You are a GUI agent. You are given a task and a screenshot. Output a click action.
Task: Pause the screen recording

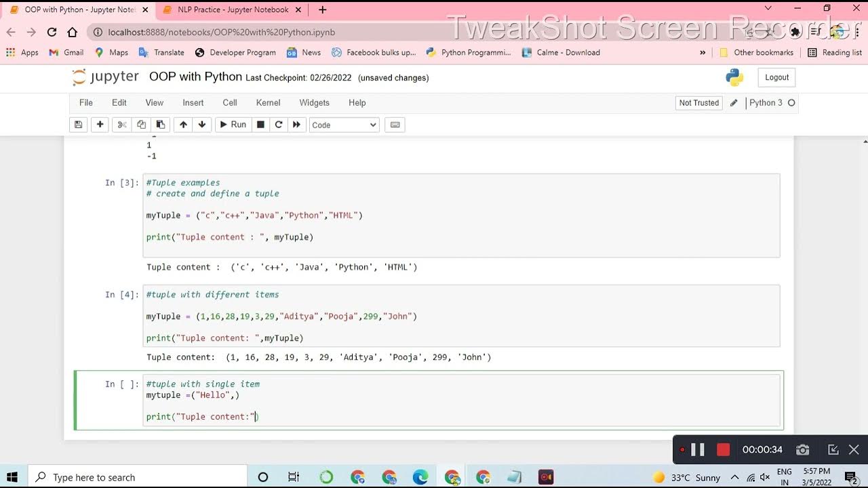pyautogui.click(x=698, y=449)
